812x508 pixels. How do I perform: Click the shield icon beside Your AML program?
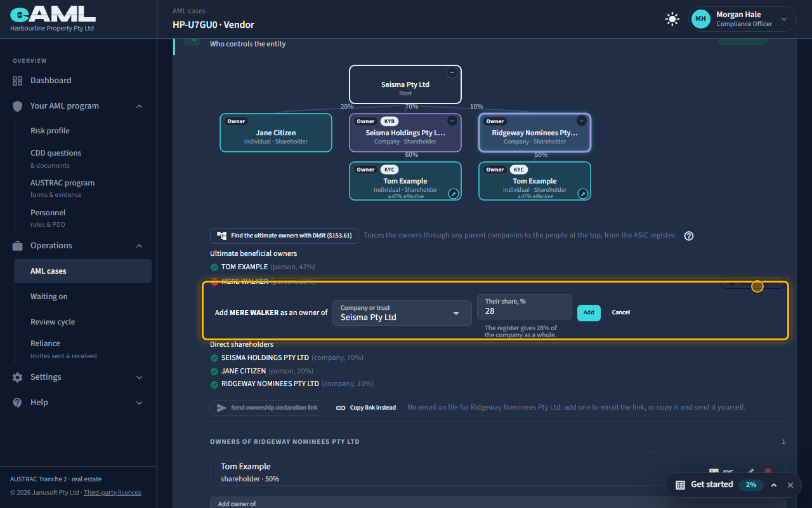pyautogui.click(x=18, y=106)
